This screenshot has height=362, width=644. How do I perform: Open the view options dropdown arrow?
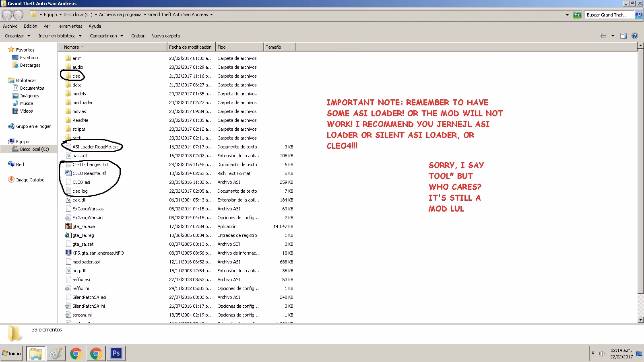click(613, 36)
